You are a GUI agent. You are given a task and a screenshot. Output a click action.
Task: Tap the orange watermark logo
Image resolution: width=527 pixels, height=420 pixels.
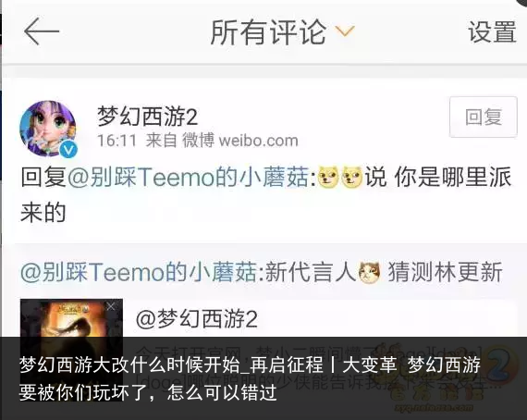pyautogui.click(x=445, y=377)
